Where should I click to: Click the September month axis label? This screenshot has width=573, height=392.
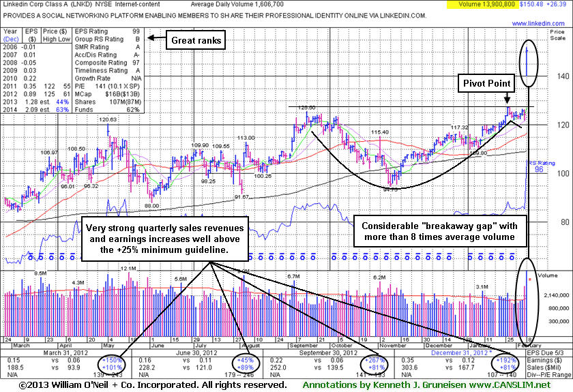[x=304, y=346]
